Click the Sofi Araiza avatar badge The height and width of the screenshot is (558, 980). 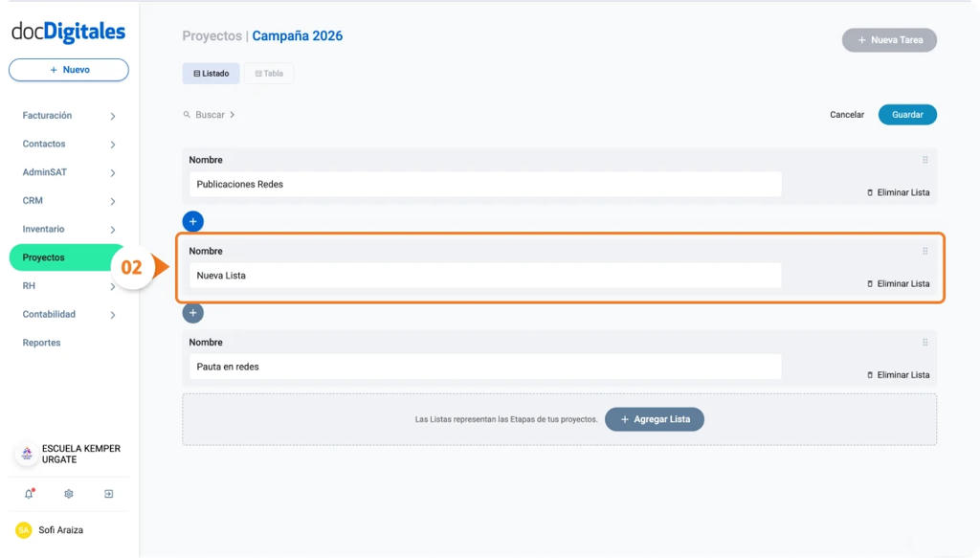point(22,529)
